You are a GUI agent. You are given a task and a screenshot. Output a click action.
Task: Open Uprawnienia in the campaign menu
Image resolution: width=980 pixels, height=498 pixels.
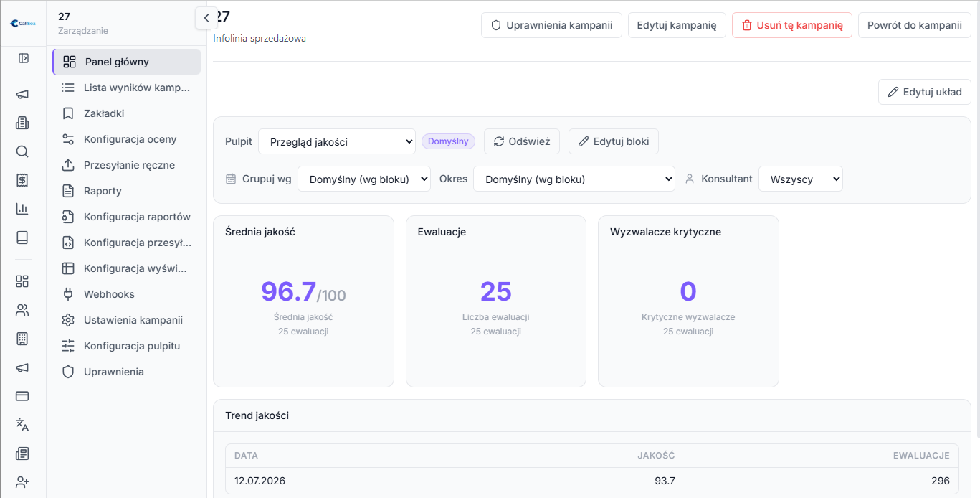tap(127, 372)
